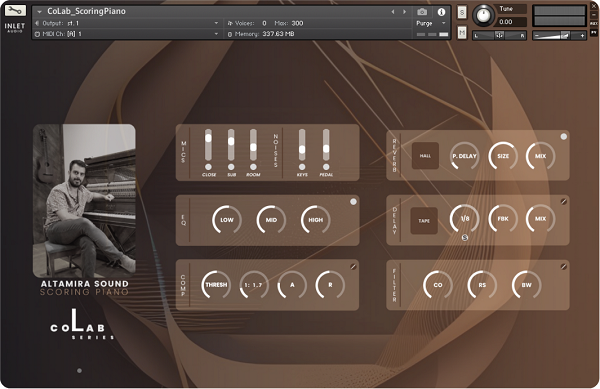The width and height of the screenshot is (600, 389).
Task: Toggle the Room mic on/off dot
Action: tap(253, 167)
